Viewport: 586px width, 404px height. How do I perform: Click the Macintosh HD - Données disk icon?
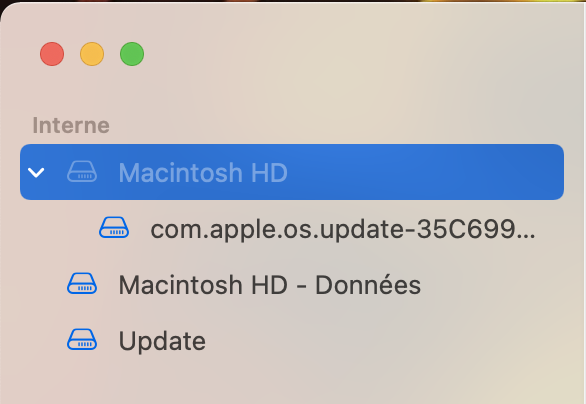click(x=82, y=284)
